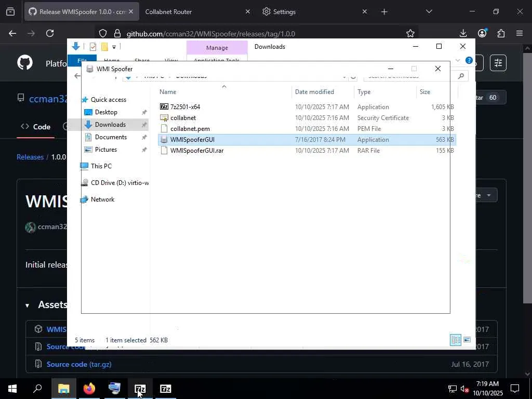Viewport: 532px width, 399px height.
Task: Bookmark this page with star icon
Action: click(410, 33)
